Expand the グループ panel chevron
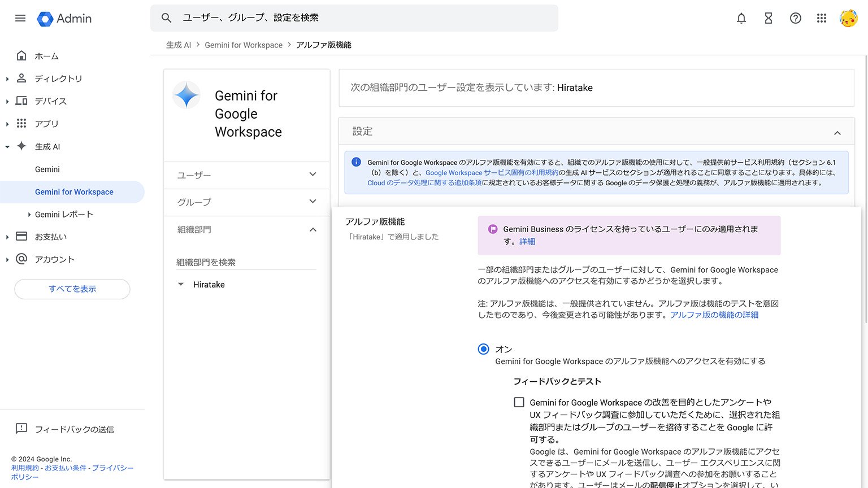Viewport: 868px width, 488px height. pos(313,202)
